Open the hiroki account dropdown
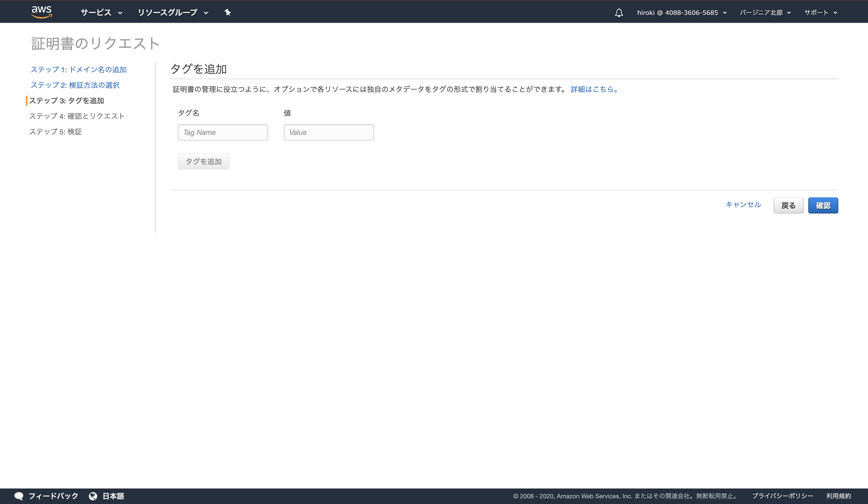This screenshot has width=868, height=504. (681, 13)
